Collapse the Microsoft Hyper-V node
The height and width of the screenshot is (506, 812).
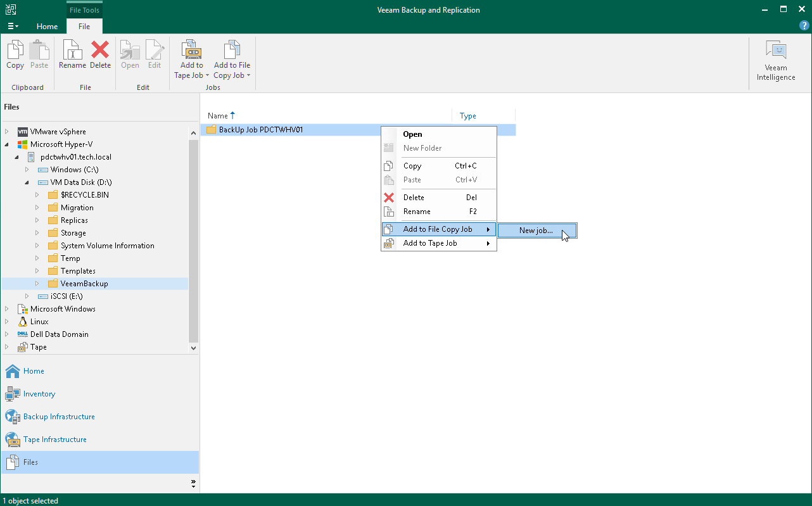pyautogui.click(x=7, y=144)
